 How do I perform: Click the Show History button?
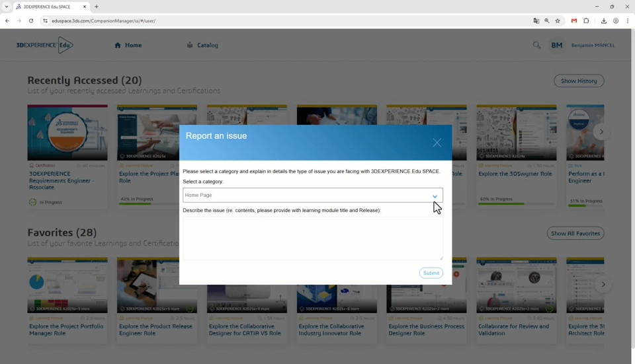pos(579,81)
